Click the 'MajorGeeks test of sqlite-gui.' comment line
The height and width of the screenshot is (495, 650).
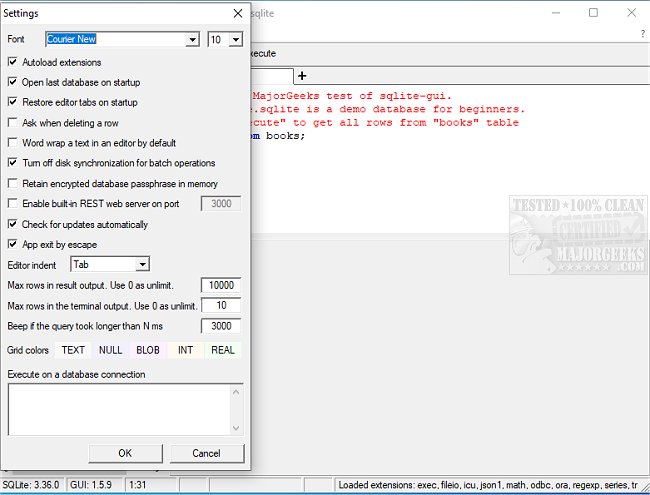pyautogui.click(x=352, y=96)
